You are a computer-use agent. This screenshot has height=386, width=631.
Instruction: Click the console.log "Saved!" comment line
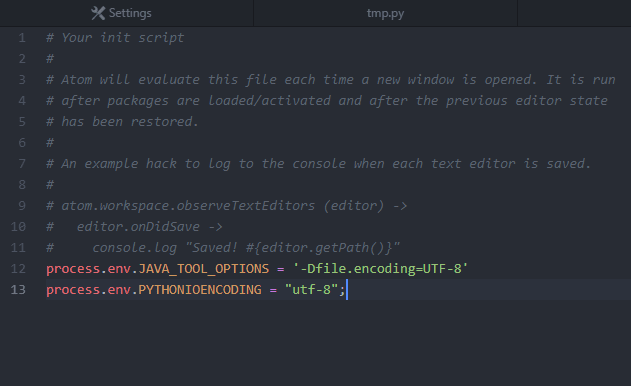click(223, 248)
